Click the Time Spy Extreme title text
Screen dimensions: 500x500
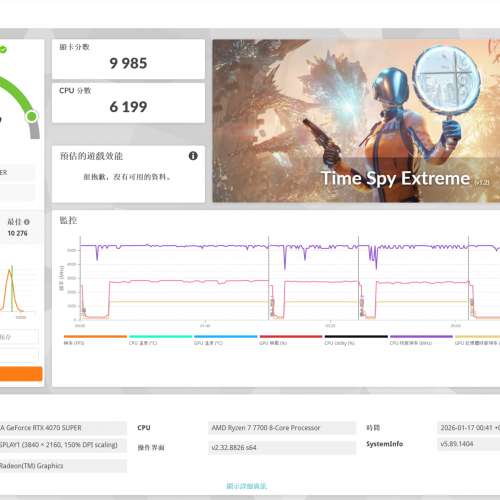click(395, 178)
